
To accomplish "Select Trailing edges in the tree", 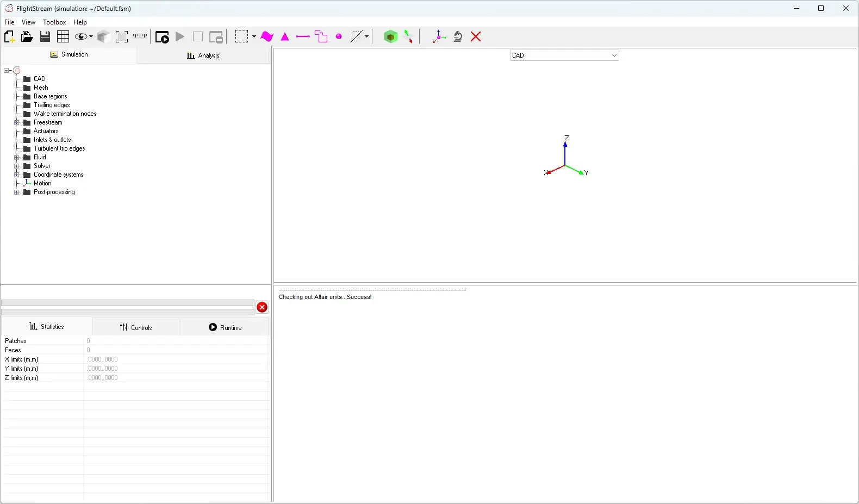I will pos(52,105).
